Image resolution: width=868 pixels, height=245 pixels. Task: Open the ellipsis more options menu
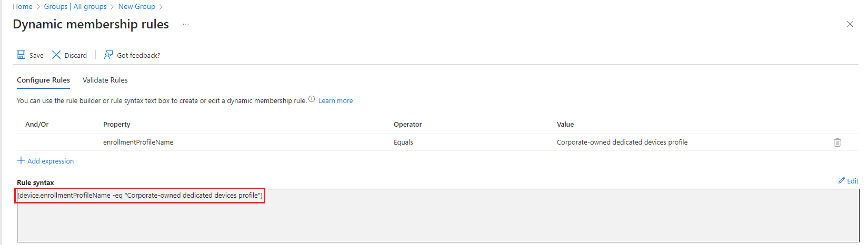coord(186,24)
